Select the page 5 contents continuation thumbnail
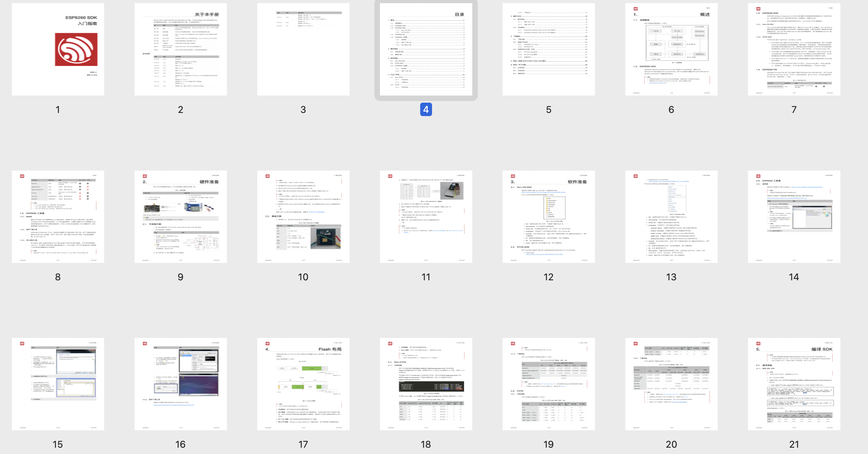This screenshot has width=868, height=454. 549,49
